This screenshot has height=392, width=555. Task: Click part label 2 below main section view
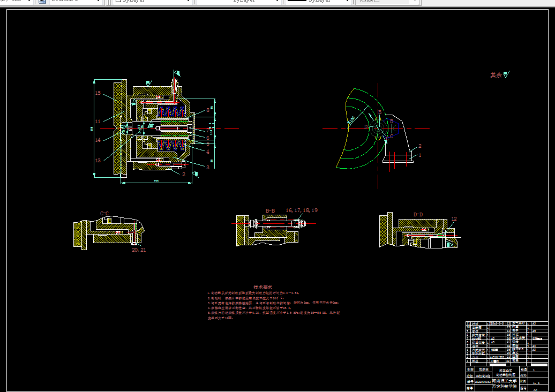pyautogui.click(x=184, y=174)
